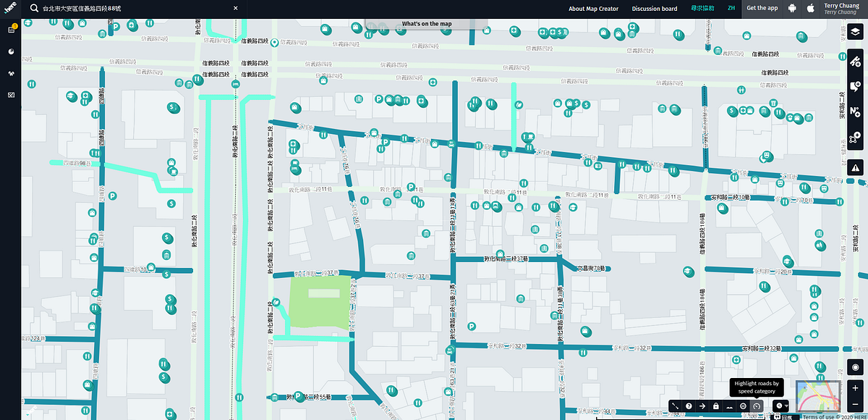The width and height of the screenshot is (868, 420).
Task: Click the Get the app button
Action: [762, 8]
